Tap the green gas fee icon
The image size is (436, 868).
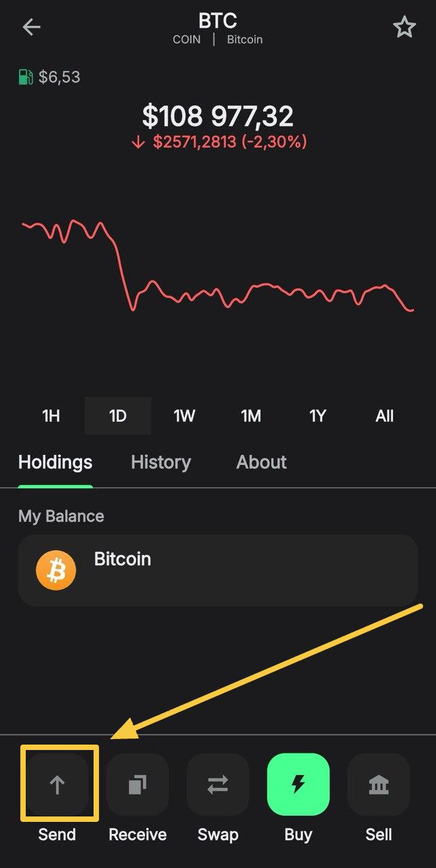coord(26,77)
